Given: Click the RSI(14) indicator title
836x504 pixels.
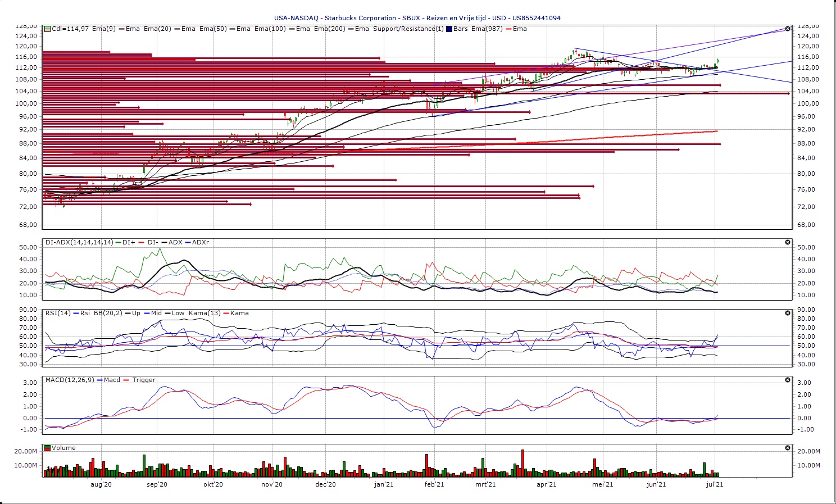Looking at the screenshot, I should point(58,313).
